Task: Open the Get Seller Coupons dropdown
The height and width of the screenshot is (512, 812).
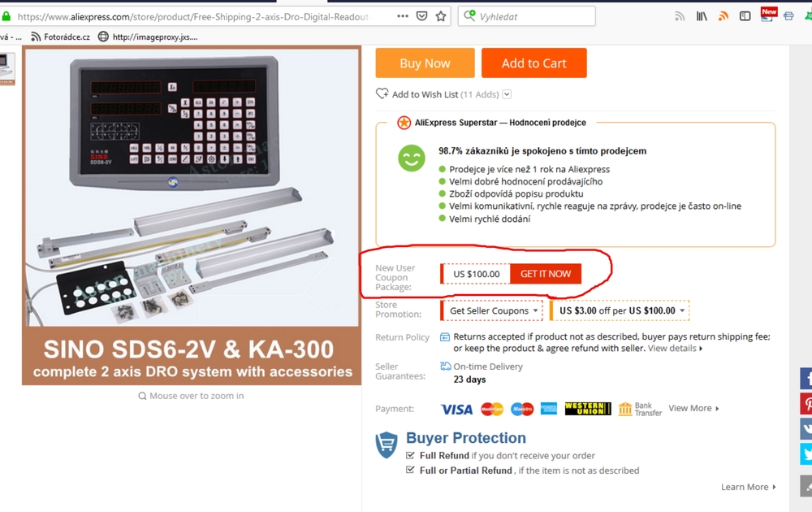Action: click(491, 310)
